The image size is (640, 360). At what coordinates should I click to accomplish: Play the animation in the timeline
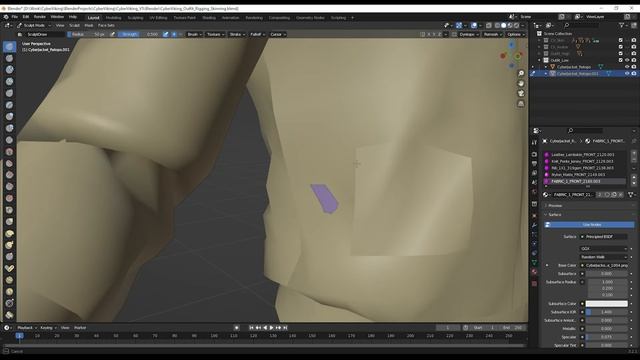271,328
